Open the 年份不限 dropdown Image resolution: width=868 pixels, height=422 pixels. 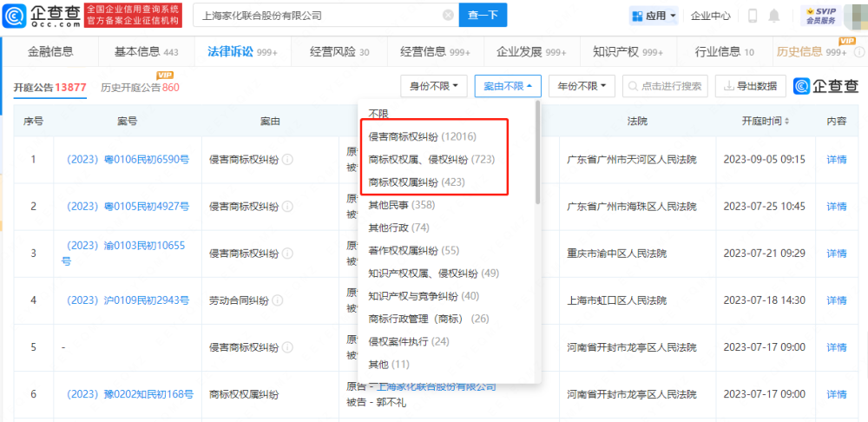(582, 86)
